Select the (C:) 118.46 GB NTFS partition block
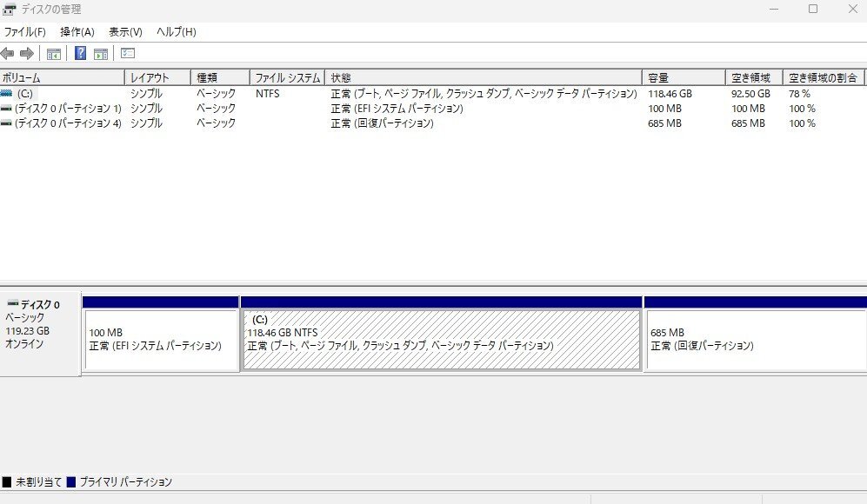 (x=441, y=339)
